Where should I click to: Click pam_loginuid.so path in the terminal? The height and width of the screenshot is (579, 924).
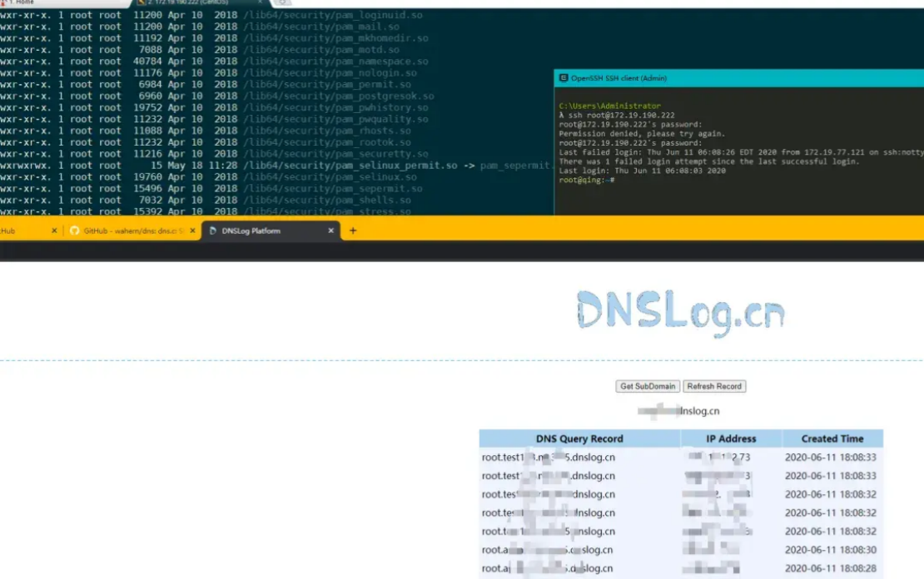click(x=333, y=15)
